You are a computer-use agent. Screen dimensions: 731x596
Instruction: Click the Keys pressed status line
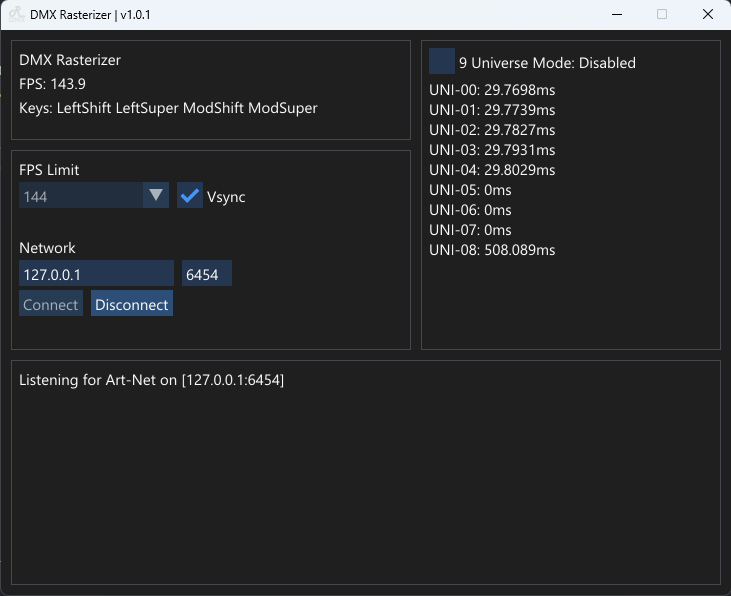tap(168, 108)
